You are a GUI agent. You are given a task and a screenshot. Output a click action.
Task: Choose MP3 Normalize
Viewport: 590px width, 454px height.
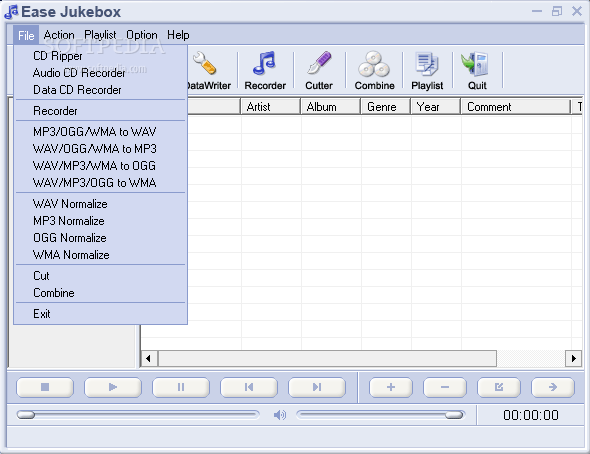pyautogui.click(x=100, y=221)
